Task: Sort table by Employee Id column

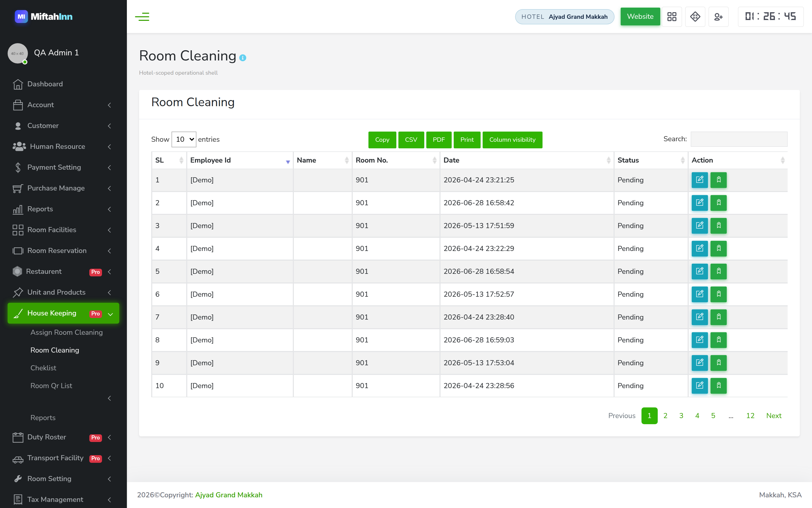Action: tap(240, 160)
